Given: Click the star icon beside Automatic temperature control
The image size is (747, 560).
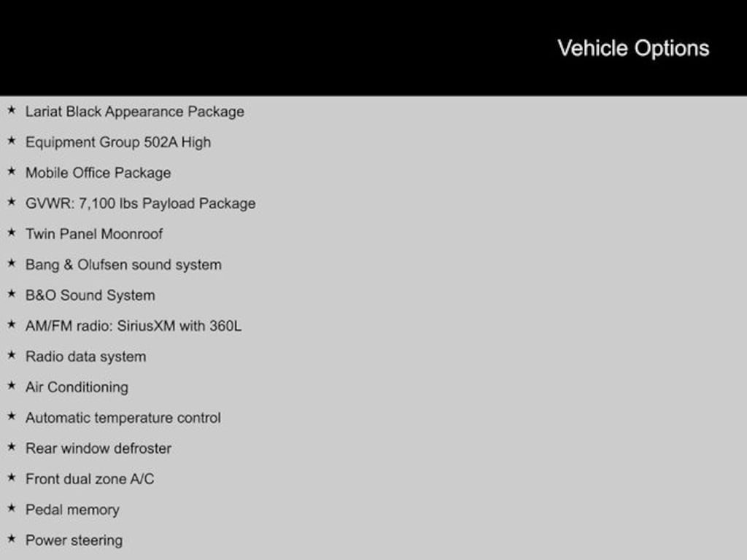Looking at the screenshot, I should (11, 417).
